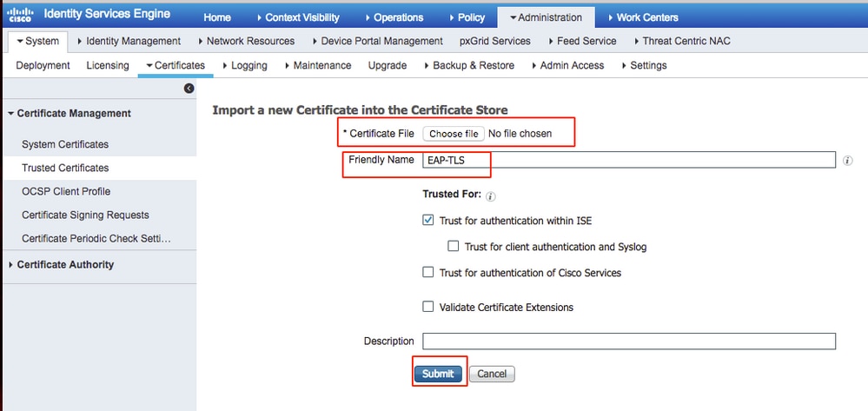Open the Threat Centric NAC submenu
The width and height of the screenshot is (868, 411).
click(x=681, y=41)
